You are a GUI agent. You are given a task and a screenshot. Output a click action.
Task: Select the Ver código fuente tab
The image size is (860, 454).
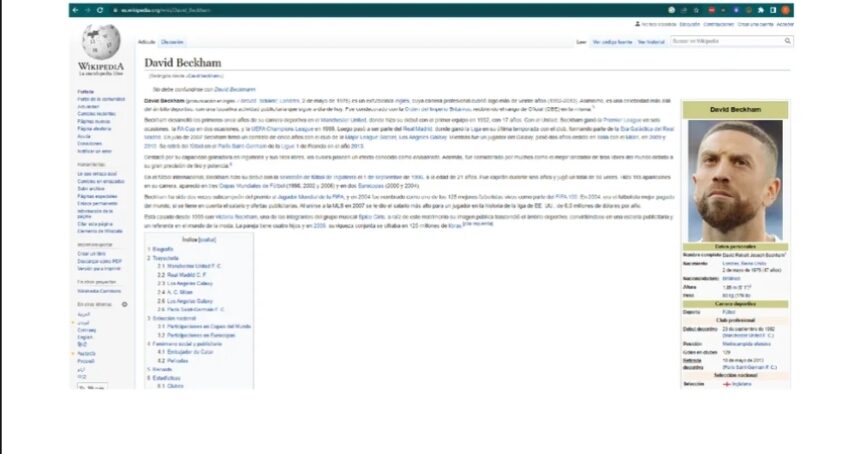[612, 42]
